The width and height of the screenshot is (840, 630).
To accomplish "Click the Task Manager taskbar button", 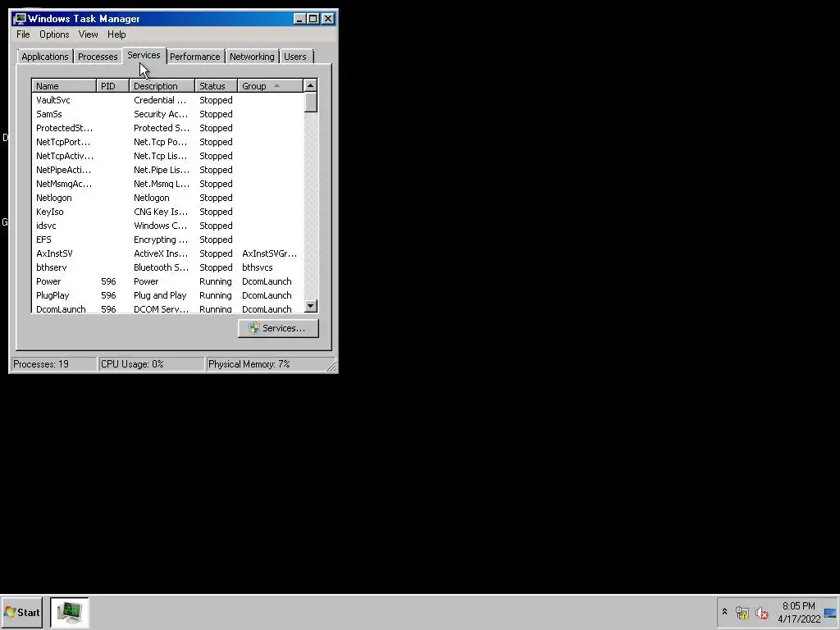I will [x=70, y=612].
